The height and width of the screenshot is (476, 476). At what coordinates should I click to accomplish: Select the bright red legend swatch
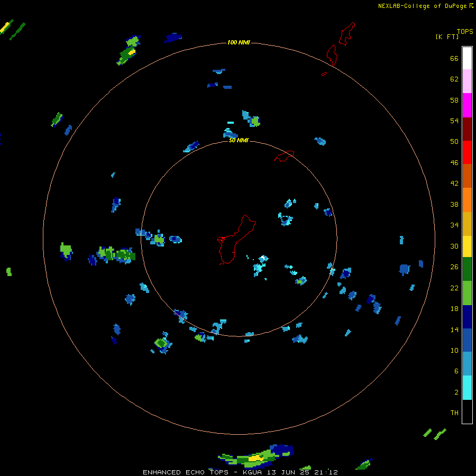click(467, 152)
